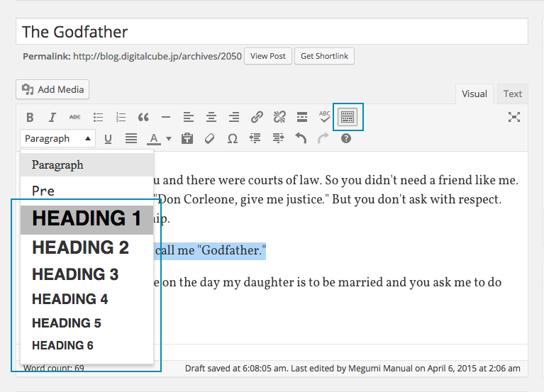
Task: Click the insert link icon
Action: 257,117
